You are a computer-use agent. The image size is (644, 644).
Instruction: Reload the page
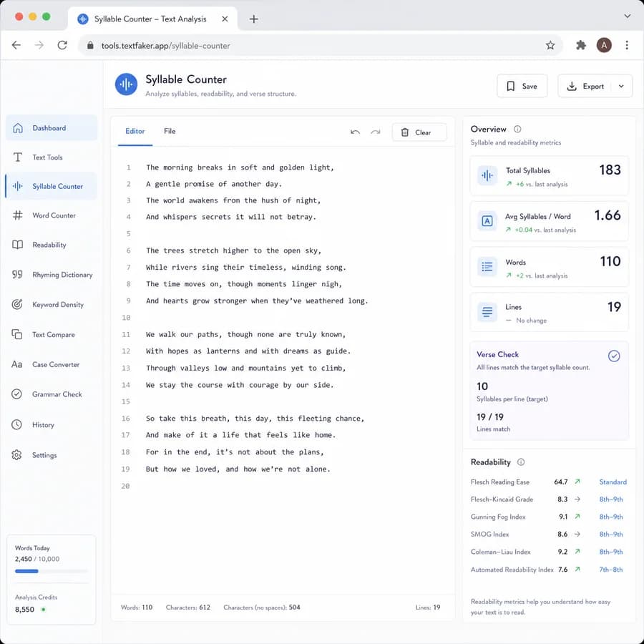pos(62,45)
